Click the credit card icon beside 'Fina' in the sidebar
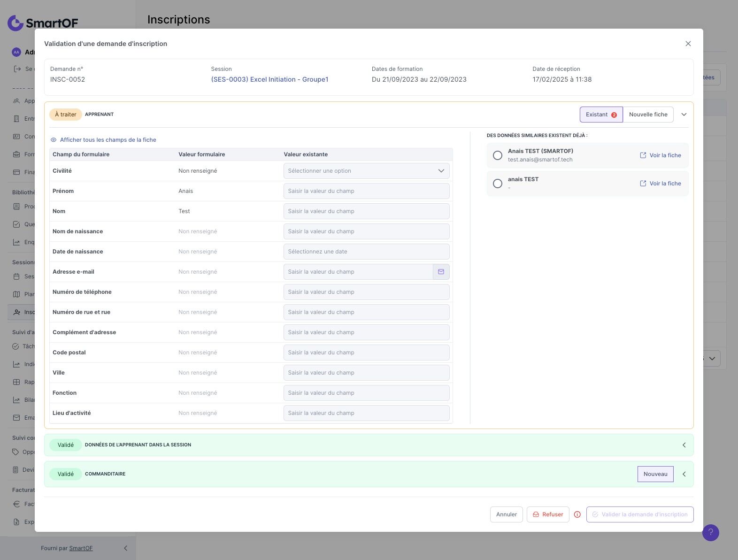 click(x=16, y=172)
